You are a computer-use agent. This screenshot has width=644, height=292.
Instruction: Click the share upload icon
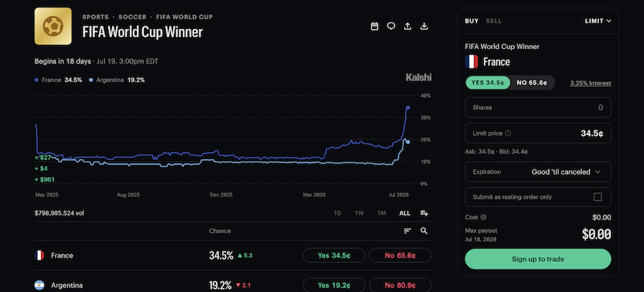(407, 27)
